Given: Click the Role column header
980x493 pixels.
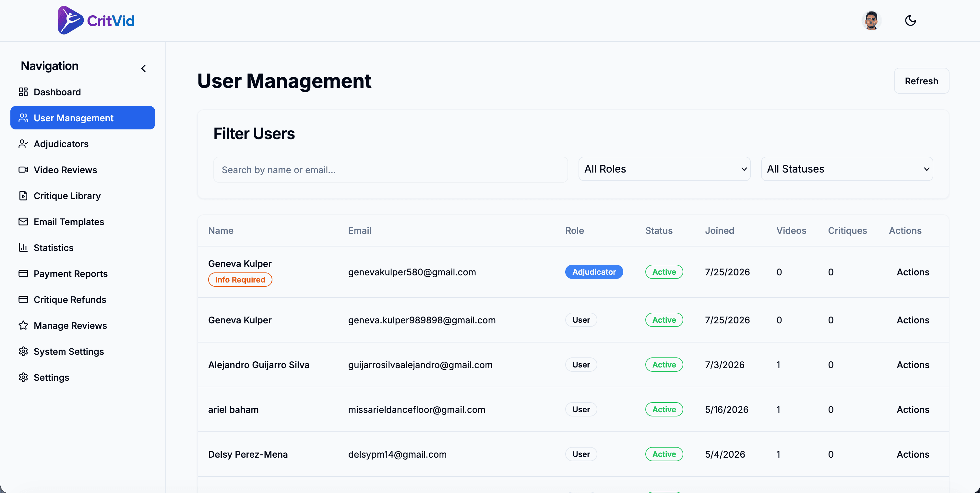Looking at the screenshot, I should tap(574, 231).
